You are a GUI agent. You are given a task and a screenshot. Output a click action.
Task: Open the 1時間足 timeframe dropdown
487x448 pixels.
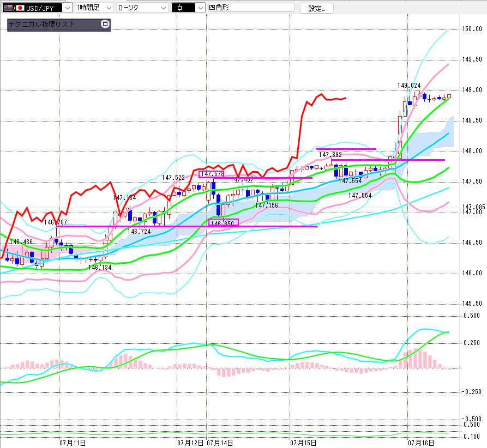(94, 8)
